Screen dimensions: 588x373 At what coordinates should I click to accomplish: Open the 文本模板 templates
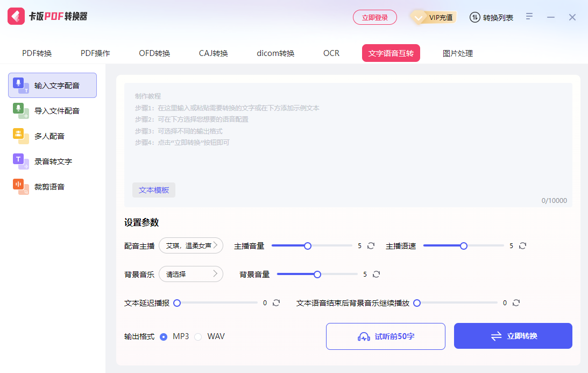154,190
